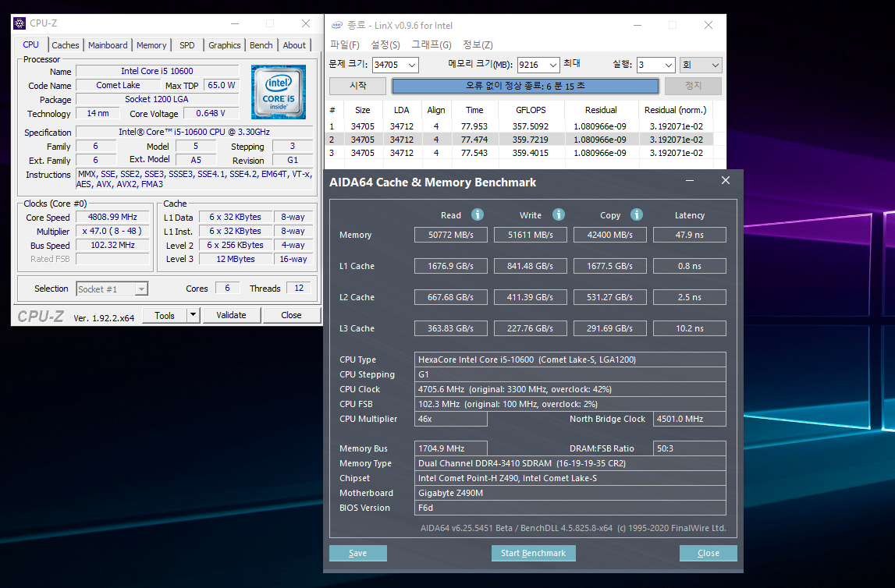Click the Core Speed value 4808.99 MHz

[112, 218]
